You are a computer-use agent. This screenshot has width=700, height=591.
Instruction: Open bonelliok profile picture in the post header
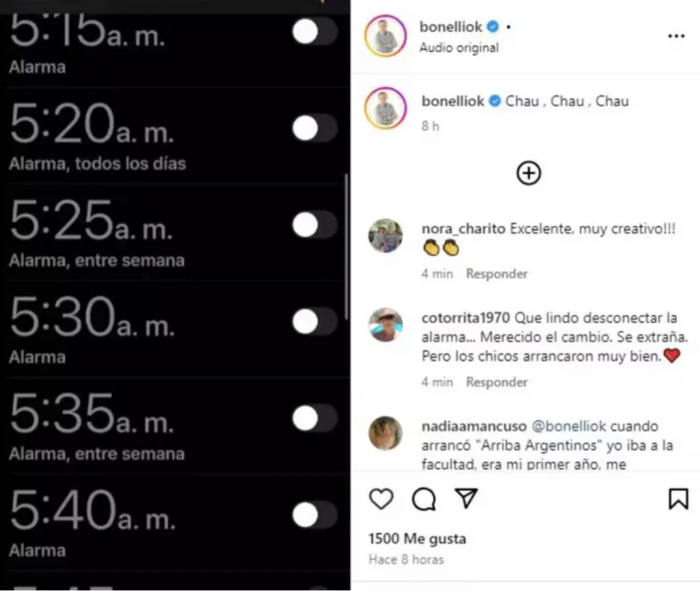386,36
